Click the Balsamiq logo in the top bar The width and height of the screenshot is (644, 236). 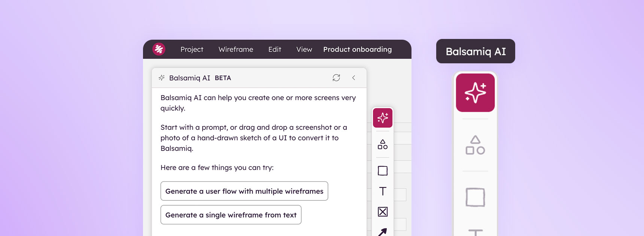159,49
